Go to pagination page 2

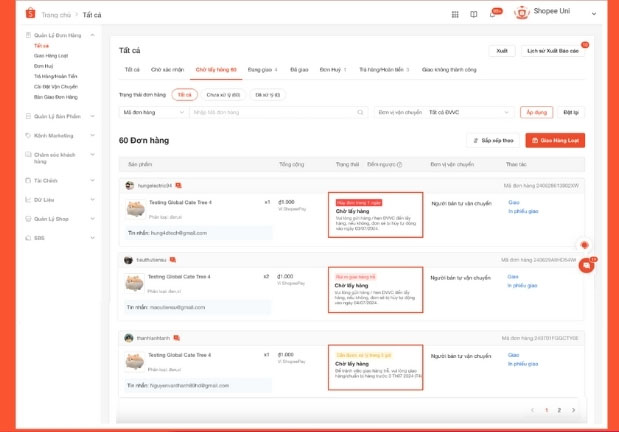(x=559, y=410)
